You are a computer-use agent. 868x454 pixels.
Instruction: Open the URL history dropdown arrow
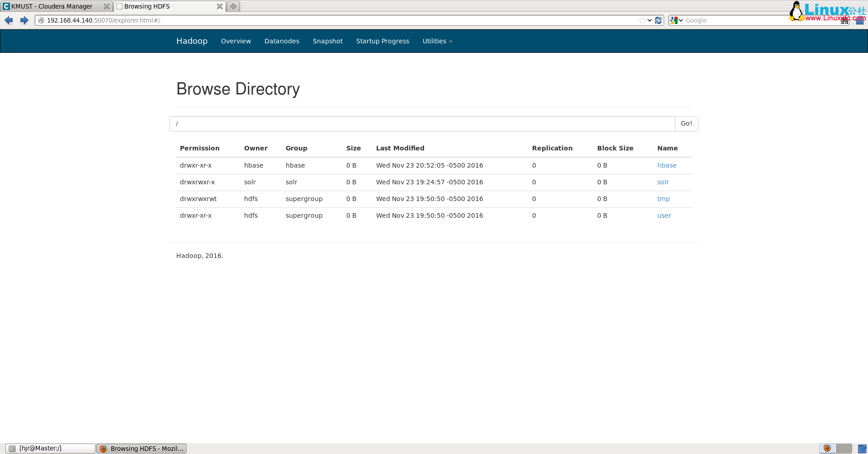pyautogui.click(x=650, y=20)
